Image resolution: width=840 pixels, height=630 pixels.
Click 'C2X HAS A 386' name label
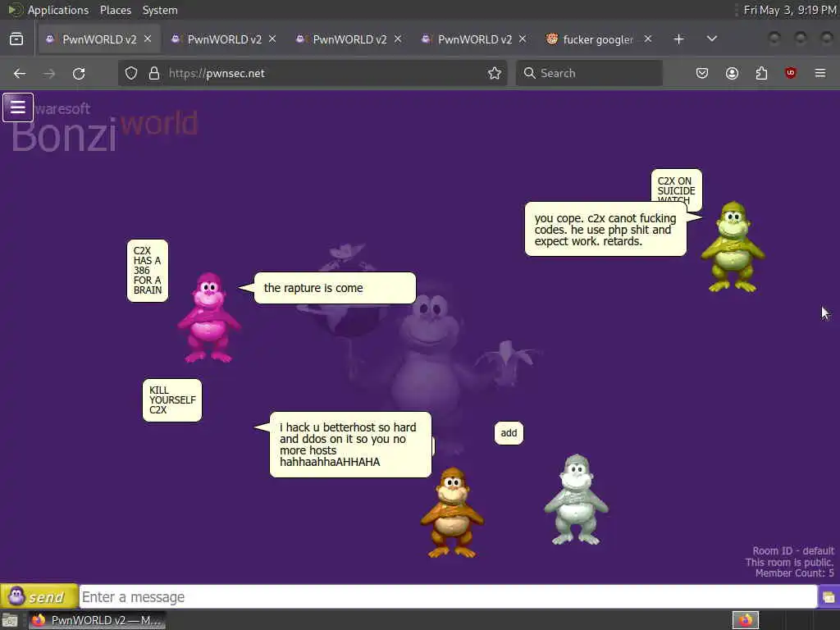(x=148, y=271)
